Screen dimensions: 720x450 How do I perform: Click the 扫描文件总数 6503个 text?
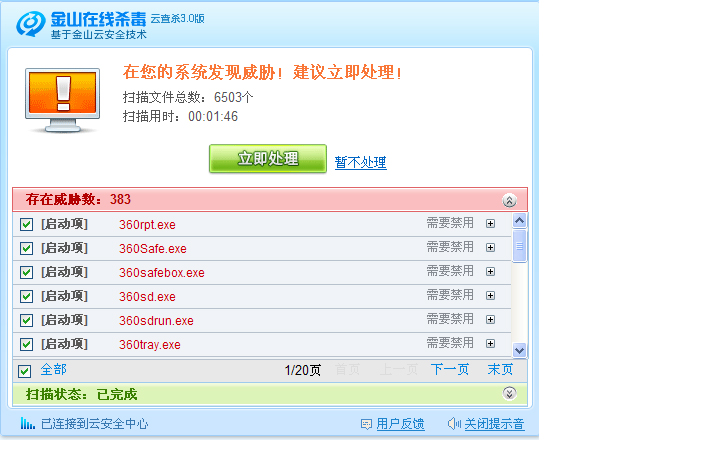coord(188,97)
